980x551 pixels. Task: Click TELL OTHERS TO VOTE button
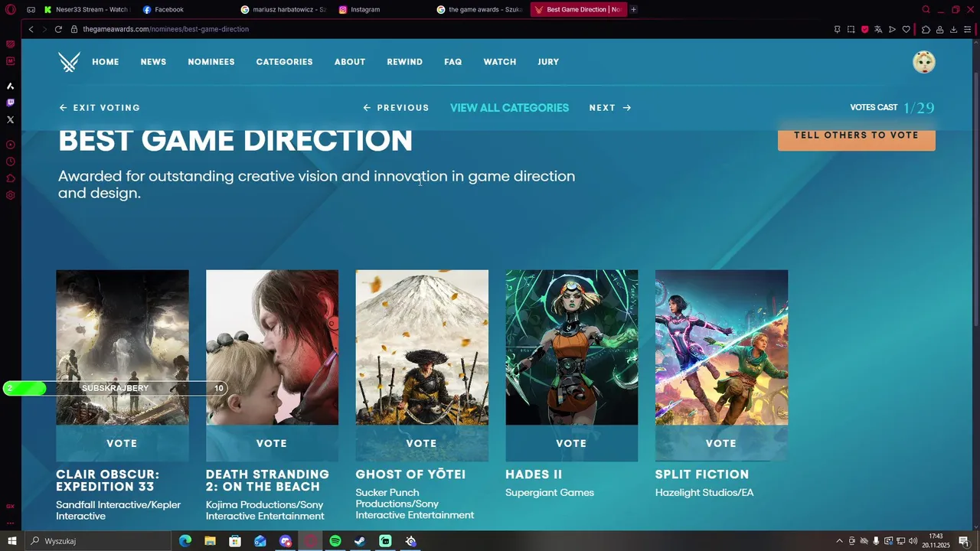(x=856, y=136)
